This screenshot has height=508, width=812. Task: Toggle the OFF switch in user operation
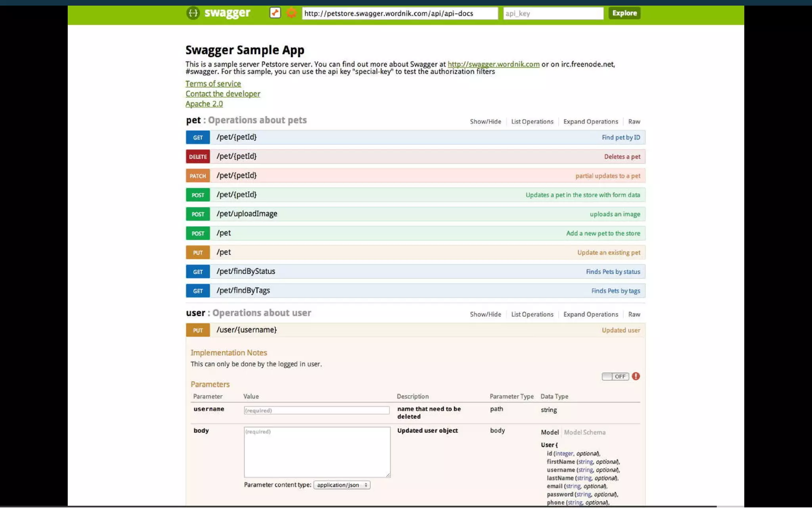(615, 376)
